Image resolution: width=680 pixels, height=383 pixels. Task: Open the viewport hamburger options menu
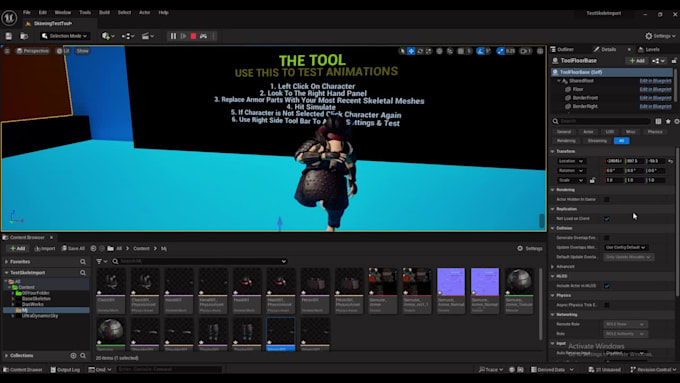coord(7,51)
